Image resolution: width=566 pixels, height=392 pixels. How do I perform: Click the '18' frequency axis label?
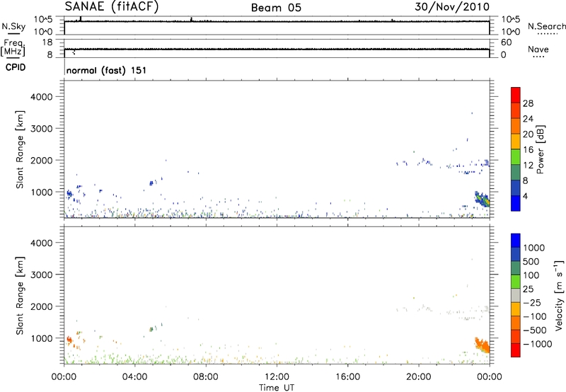point(47,42)
